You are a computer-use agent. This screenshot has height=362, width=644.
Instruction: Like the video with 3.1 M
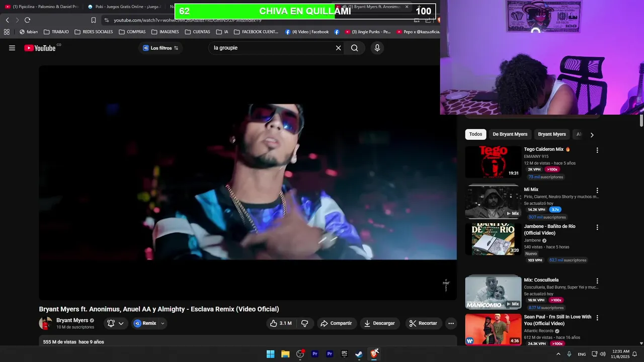(x=281, y=323)
